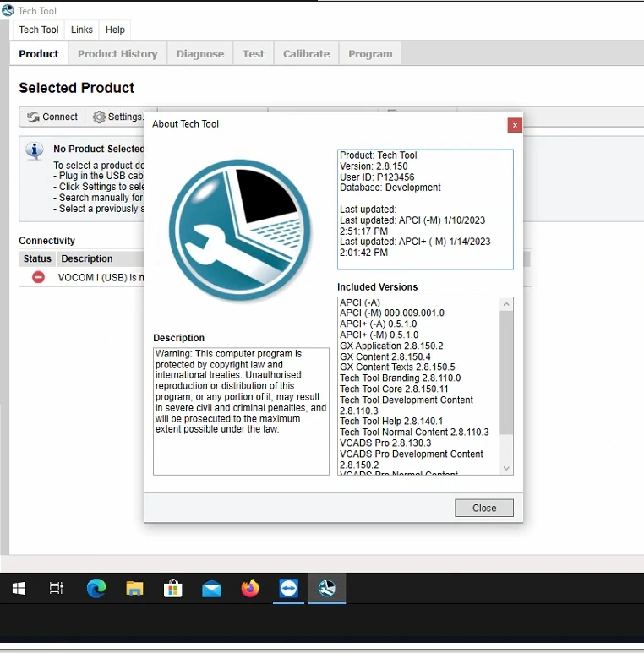644x653 pixels.
Task: Click 'Tech Tool Help 2.8.140.1' entry
Action: point(391,421)
